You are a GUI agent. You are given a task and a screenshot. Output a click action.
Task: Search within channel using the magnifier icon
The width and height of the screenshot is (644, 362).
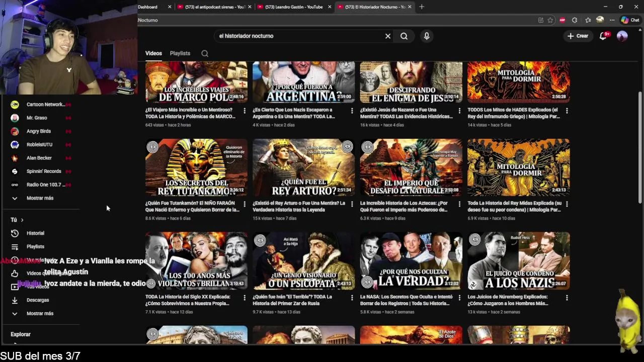click(x=205, y=53)
